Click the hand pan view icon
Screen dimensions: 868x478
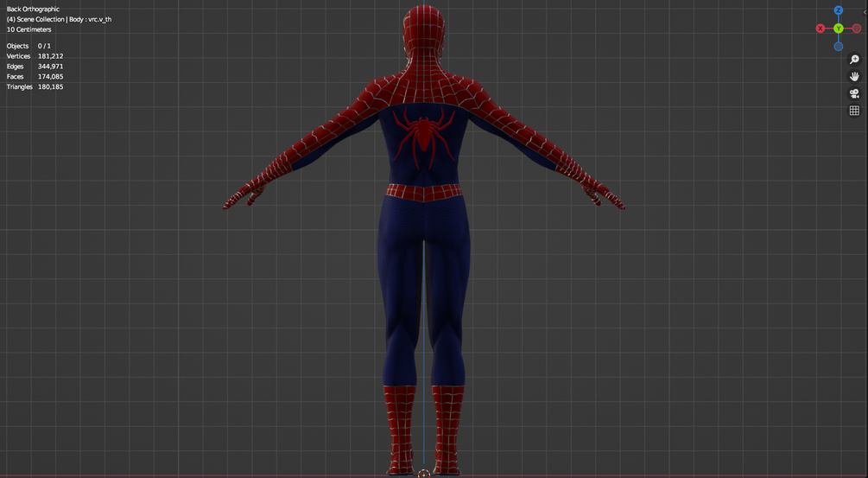click(x=854, y=76)
